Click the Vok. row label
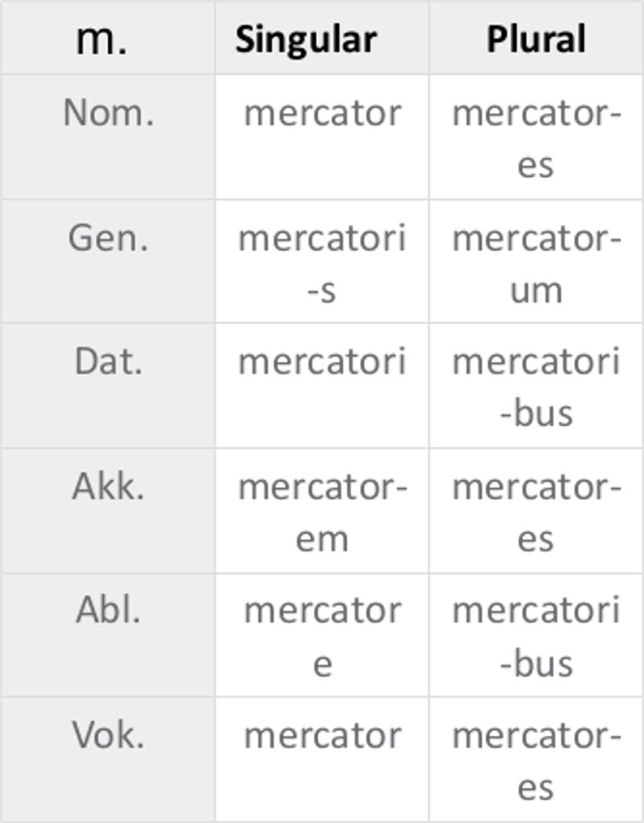The image size is (644, 823). tap(109, 735)
